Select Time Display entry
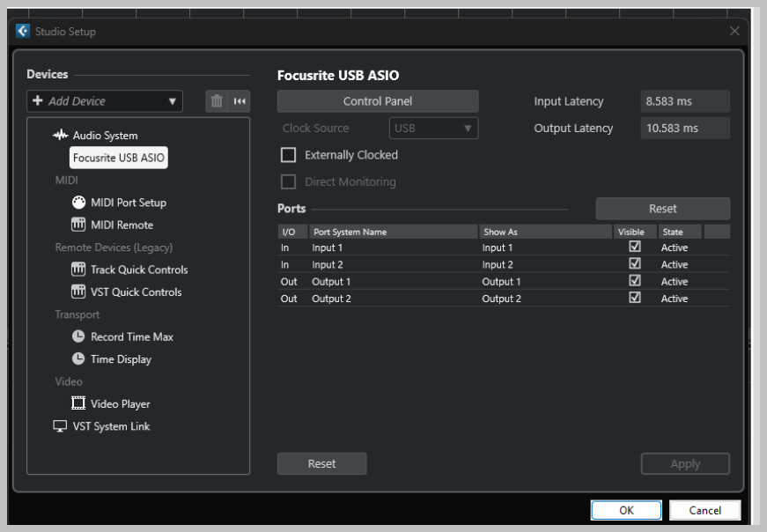The width and height of the screenshot is (767, 532). 121,359
